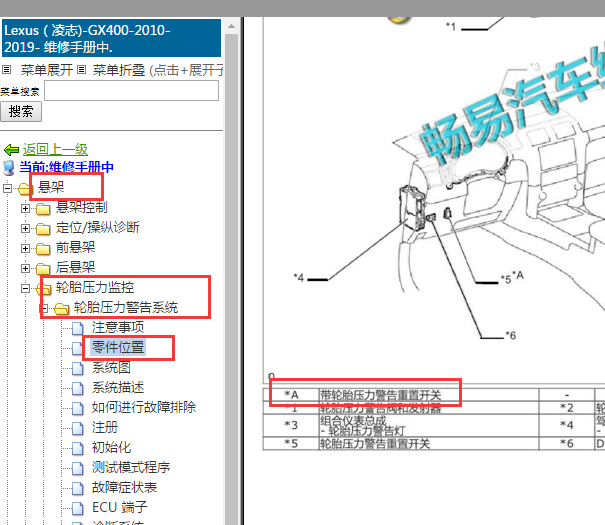Click the *4 callout label in diagram
The image size is (605, 525).
(x=299, y=277)
